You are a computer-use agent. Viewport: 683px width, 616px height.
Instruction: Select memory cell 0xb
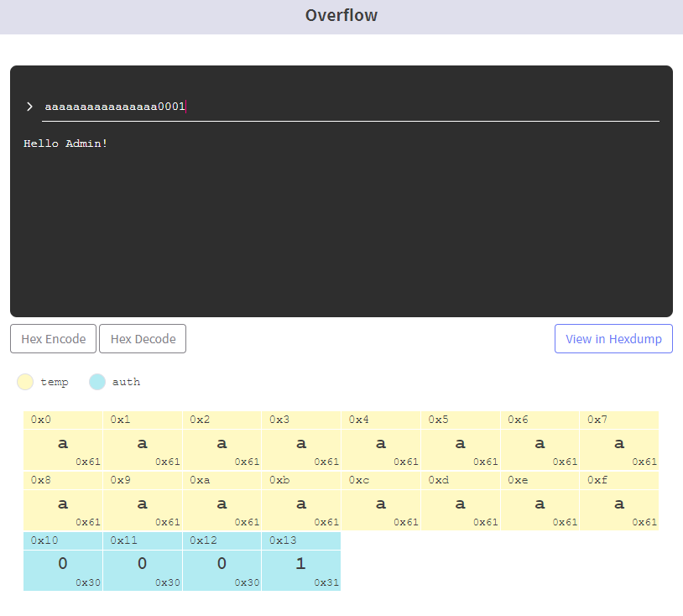301,501
